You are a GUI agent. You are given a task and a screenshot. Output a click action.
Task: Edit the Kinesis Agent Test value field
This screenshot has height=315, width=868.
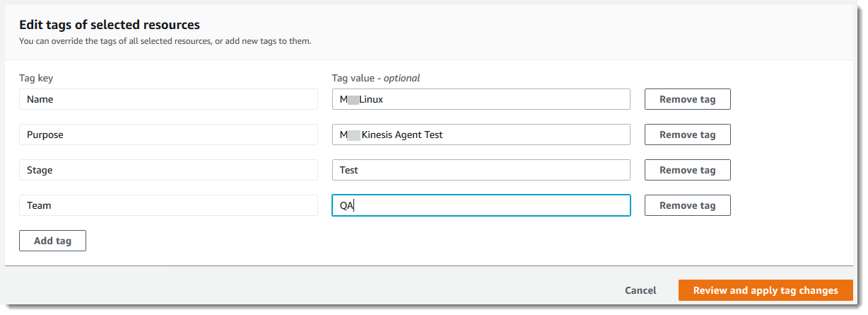(x=481, y=134)
